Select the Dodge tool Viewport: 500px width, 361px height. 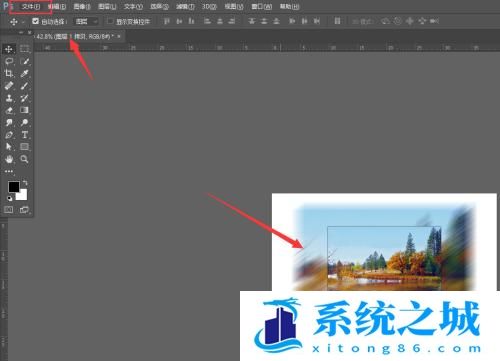click(x=24, y=123)
